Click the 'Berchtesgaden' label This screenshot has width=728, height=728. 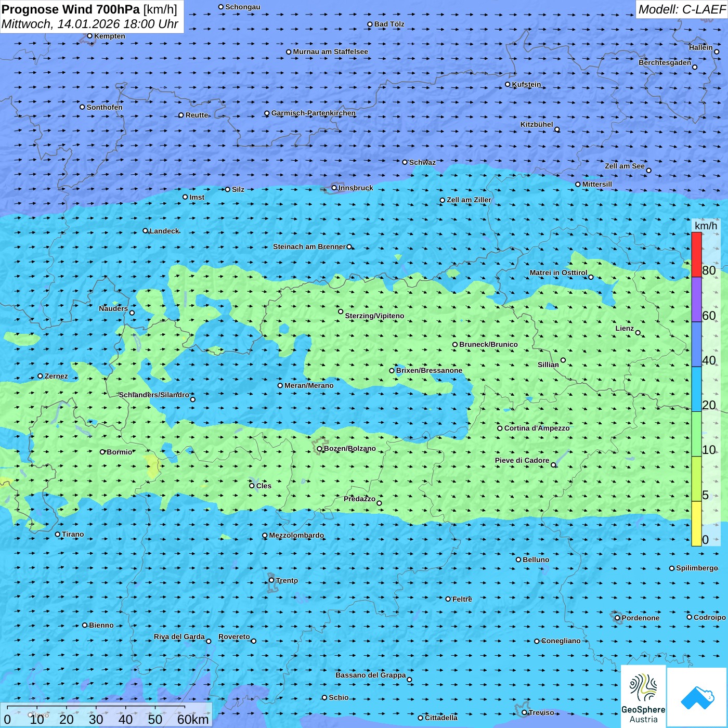(x=665, y=62)
